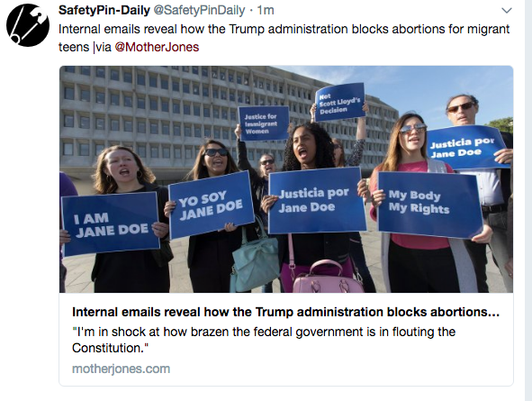The image size is (532, 401).
Task: Click the Justice for Immigrant Women sign
Action: tap(264, 123)
